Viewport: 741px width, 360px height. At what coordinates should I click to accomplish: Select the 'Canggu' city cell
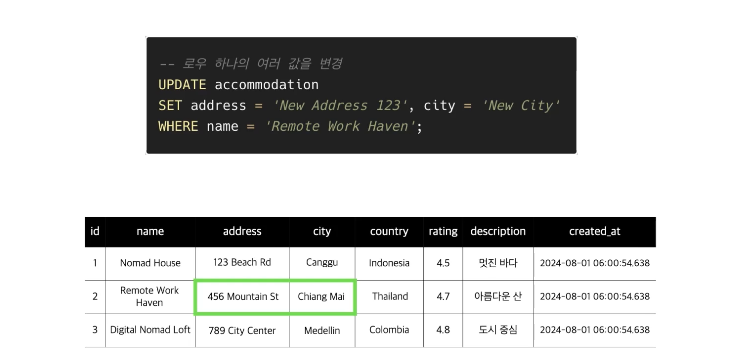[322, 263]
